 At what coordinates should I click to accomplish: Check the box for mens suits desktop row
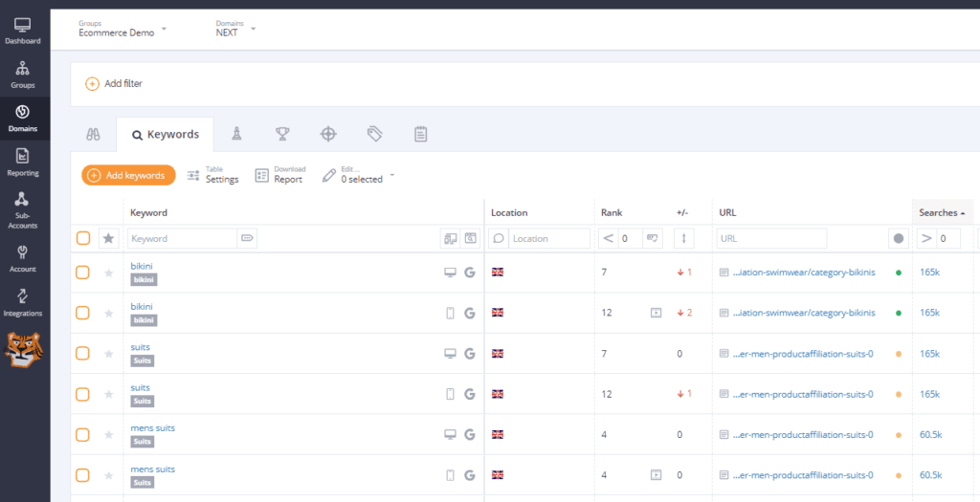pyautogui.click(x=83, y=434)
